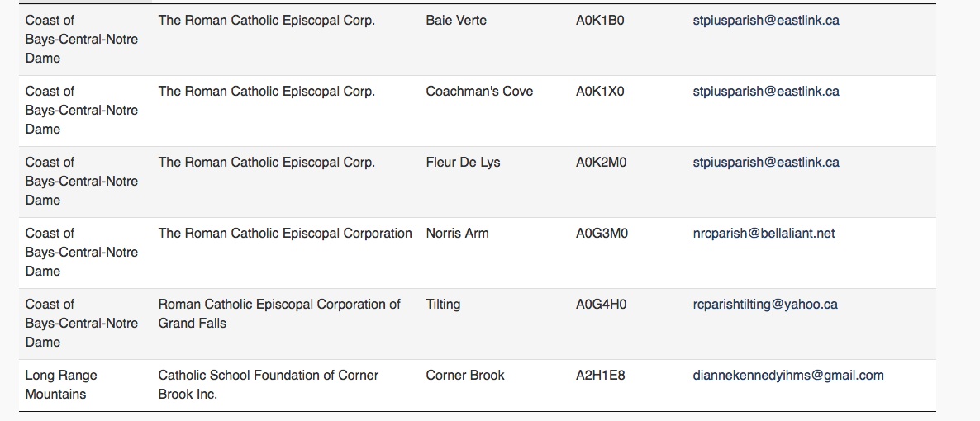Select Catholic School Foundation of Corner Brook Inc.
980x421 pixels.
tap(268, 385)
